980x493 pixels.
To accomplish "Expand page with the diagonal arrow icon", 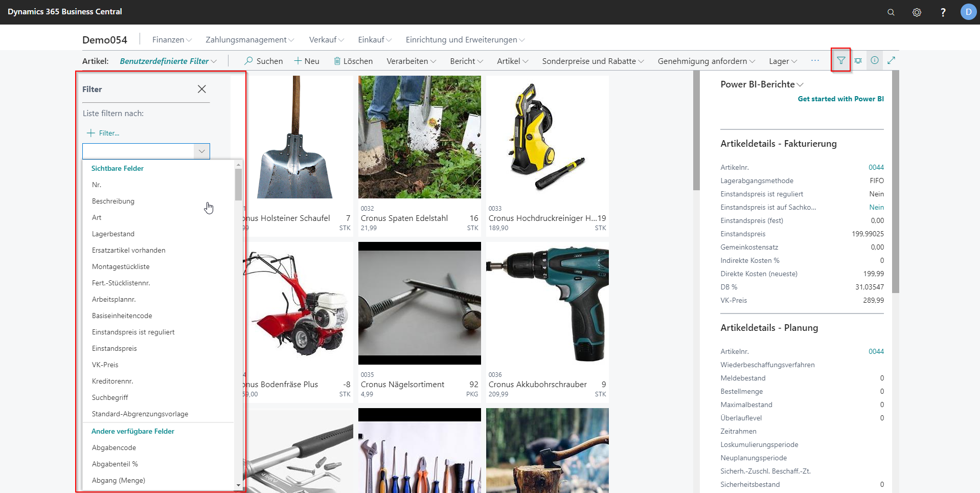I will click(892, 60).
